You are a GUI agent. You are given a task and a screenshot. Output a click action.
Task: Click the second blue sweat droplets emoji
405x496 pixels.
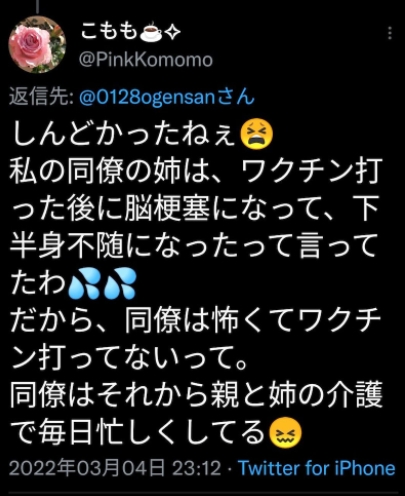120,283
